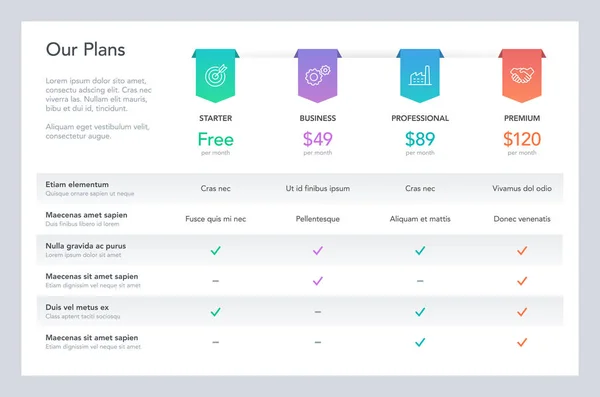Click Ut id finibus ipsum cell

point(318,188)
